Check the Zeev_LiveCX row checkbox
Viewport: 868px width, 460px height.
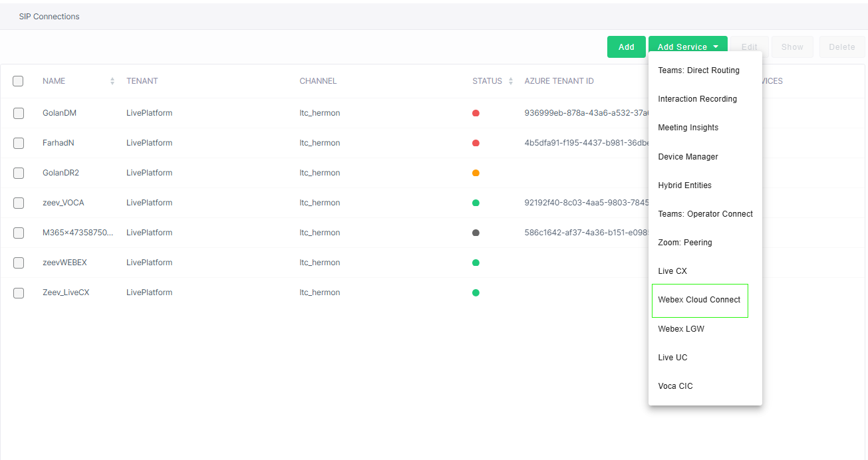pyautogui.click(x=19, y=292)
